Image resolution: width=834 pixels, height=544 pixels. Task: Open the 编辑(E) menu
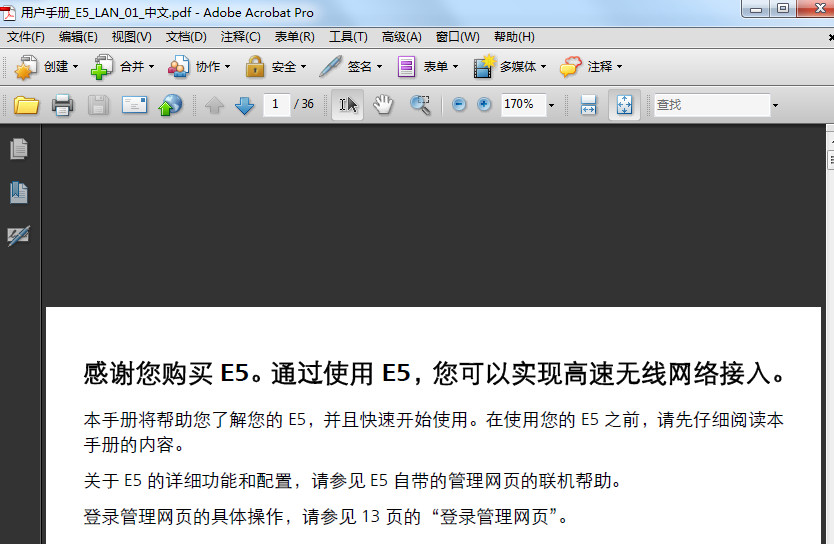[x=78, y=37]
